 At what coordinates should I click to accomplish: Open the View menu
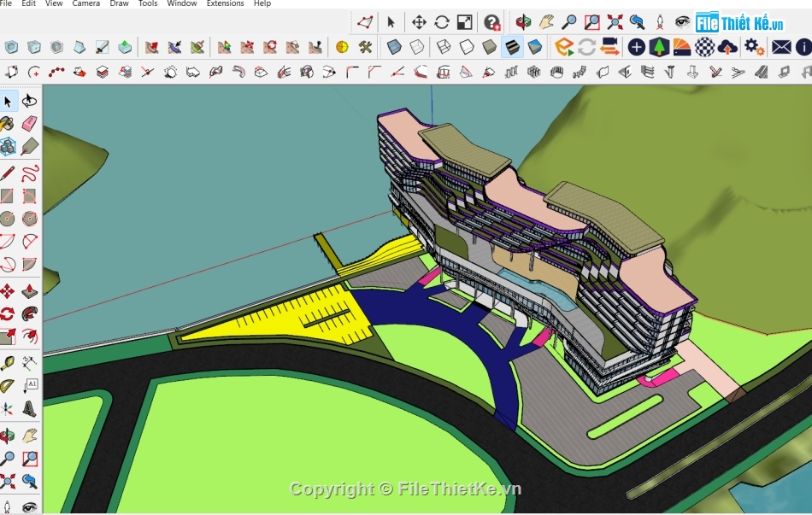coord(54,3)
